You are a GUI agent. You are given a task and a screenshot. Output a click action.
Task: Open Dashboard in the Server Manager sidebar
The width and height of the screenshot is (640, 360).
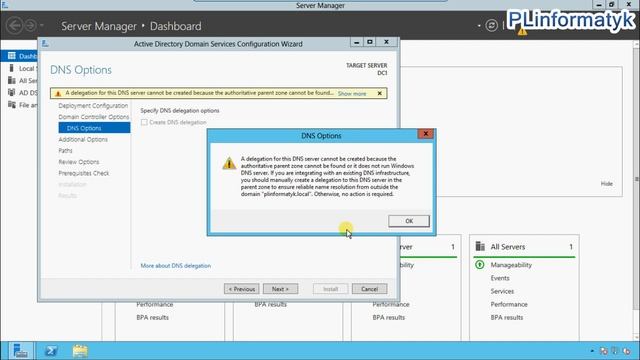19,56
